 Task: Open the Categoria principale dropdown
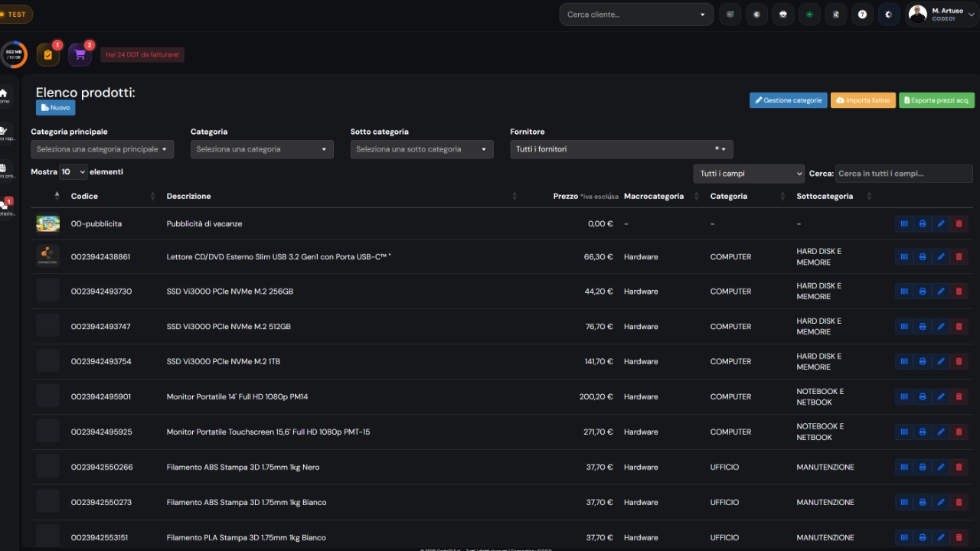point(103,149)
